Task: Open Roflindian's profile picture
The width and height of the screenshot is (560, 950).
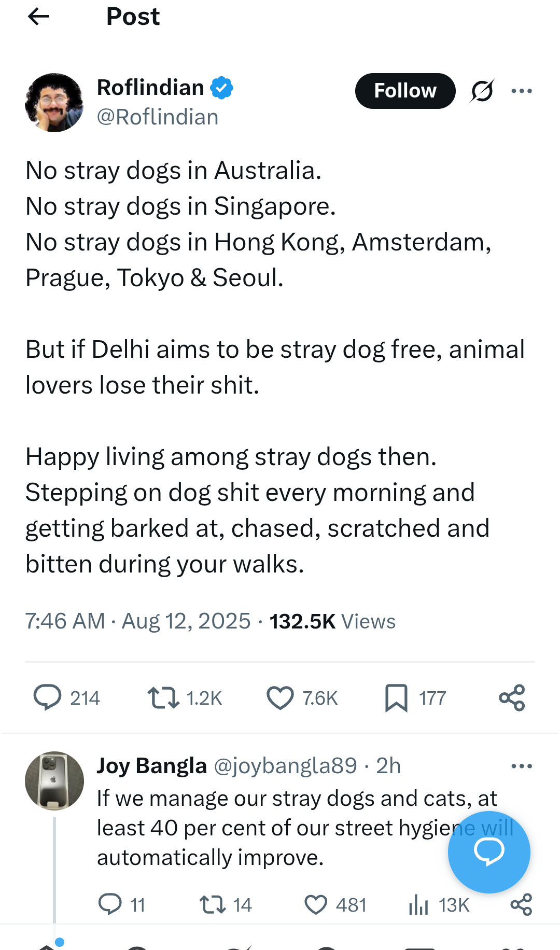Action: coord(54,103)
